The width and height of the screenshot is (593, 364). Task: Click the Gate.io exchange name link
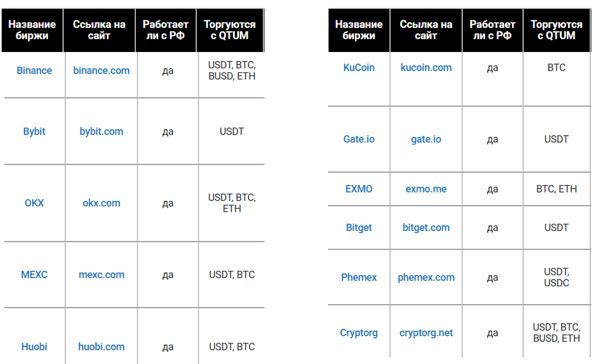(x=359, y=139)
